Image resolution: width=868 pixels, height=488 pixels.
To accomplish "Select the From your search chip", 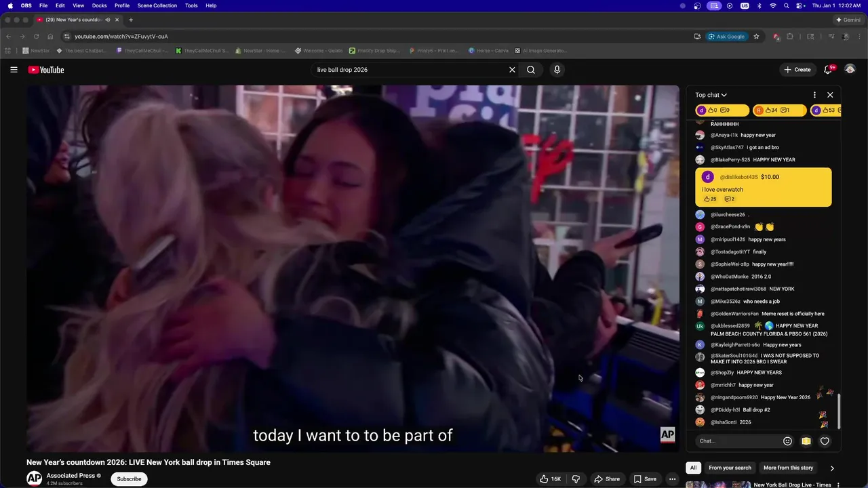I will 730,468.
